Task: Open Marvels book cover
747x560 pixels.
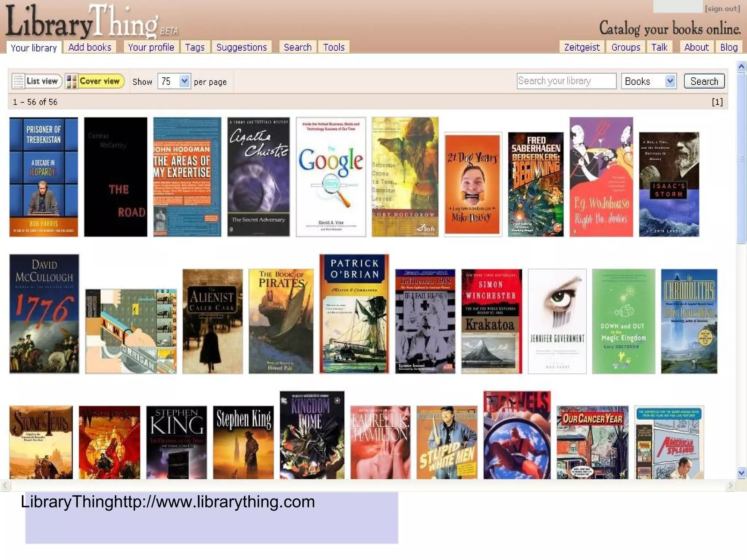Action: coord(517,435)
